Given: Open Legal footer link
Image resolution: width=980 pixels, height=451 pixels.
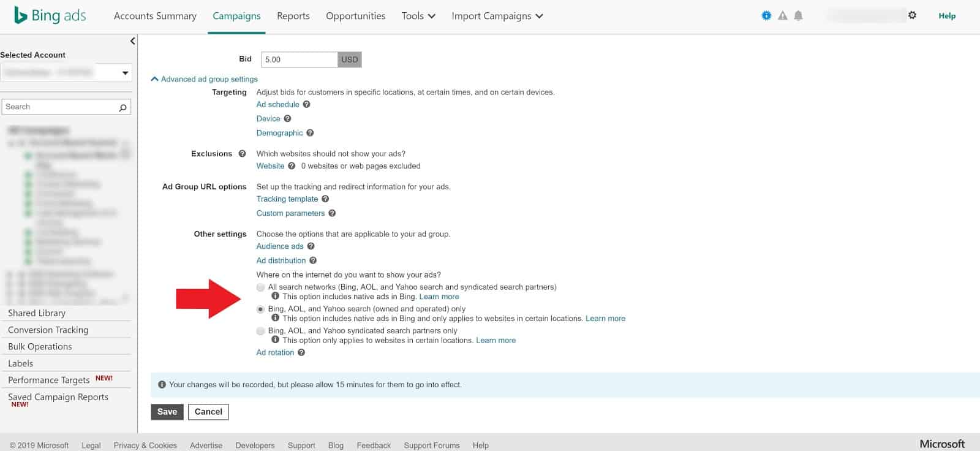Looking at the screenshot, I should pyautogui.click(x=91, y=445).
